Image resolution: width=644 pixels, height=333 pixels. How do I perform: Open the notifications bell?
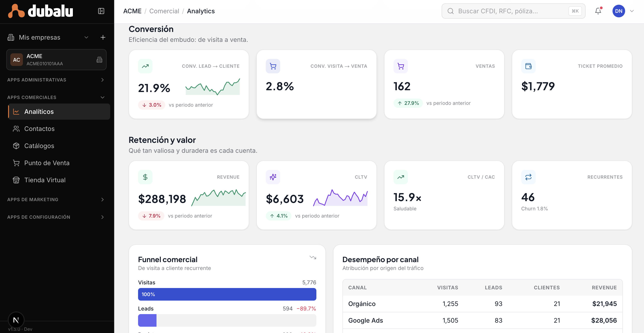click(598, 11)
